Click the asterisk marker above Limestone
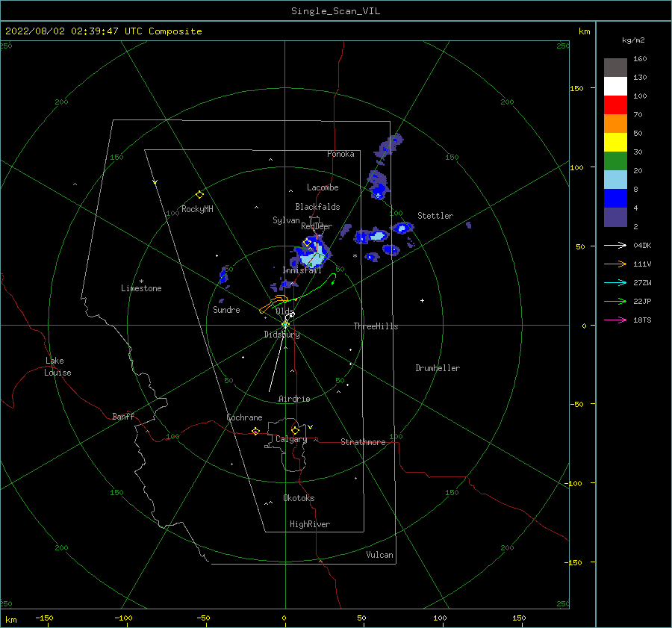Image resolution: width=672 pixels, height=628 pixels. (141, 282)
